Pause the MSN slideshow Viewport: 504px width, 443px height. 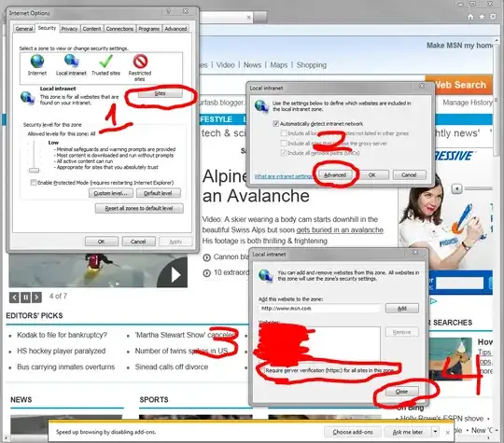(x=25, y=298)
